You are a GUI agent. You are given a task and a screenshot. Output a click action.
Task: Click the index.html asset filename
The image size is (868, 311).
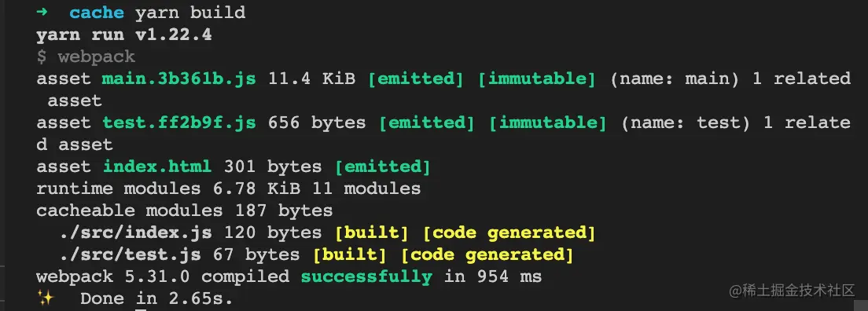point(157,166)
